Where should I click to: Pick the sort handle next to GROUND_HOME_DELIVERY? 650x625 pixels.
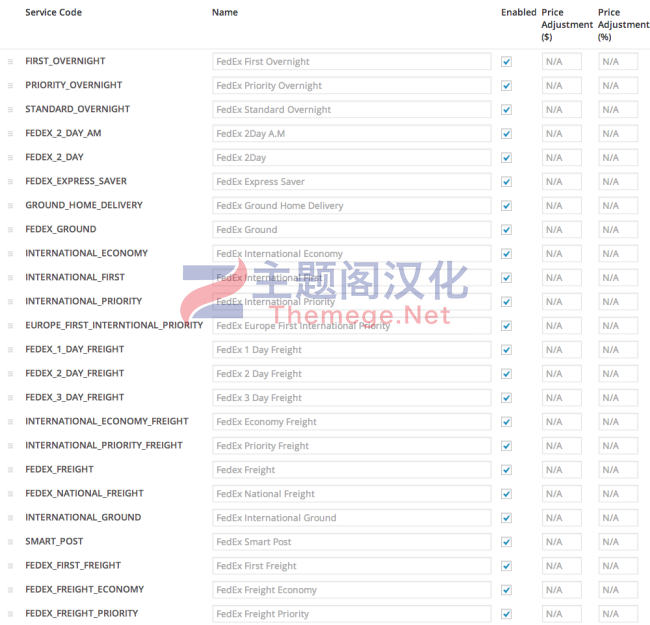10,206
